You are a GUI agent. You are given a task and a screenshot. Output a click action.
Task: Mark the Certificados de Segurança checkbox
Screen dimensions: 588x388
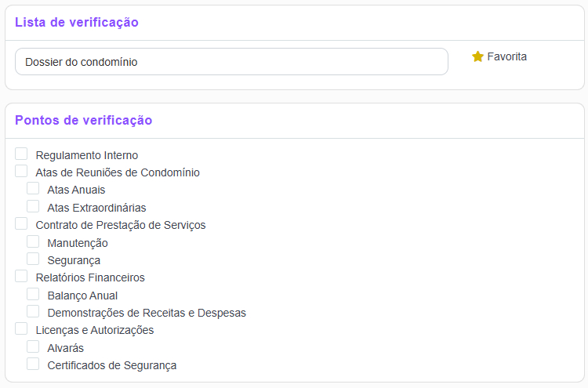tap(33, 364)
